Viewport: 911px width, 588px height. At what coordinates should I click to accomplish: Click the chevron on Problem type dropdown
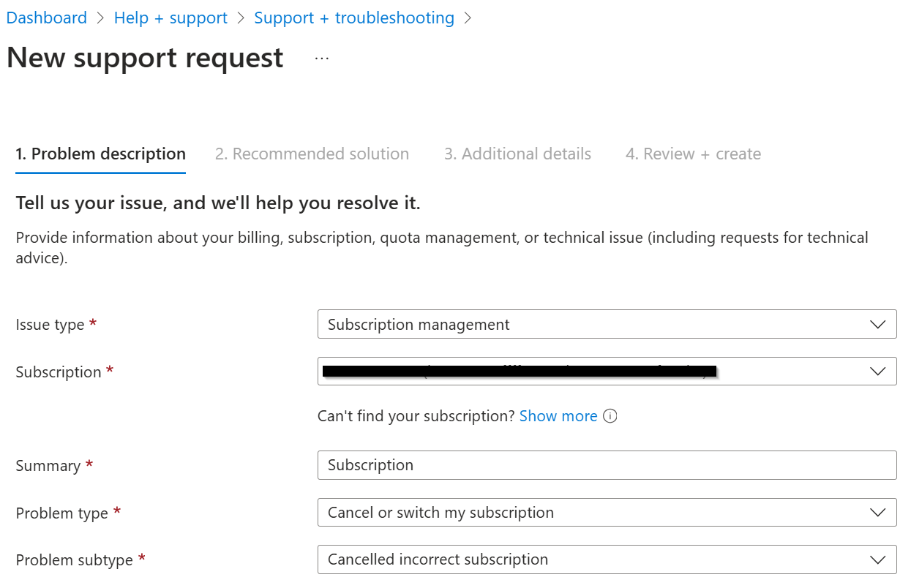pyautogui.click(x=878, y=512)
